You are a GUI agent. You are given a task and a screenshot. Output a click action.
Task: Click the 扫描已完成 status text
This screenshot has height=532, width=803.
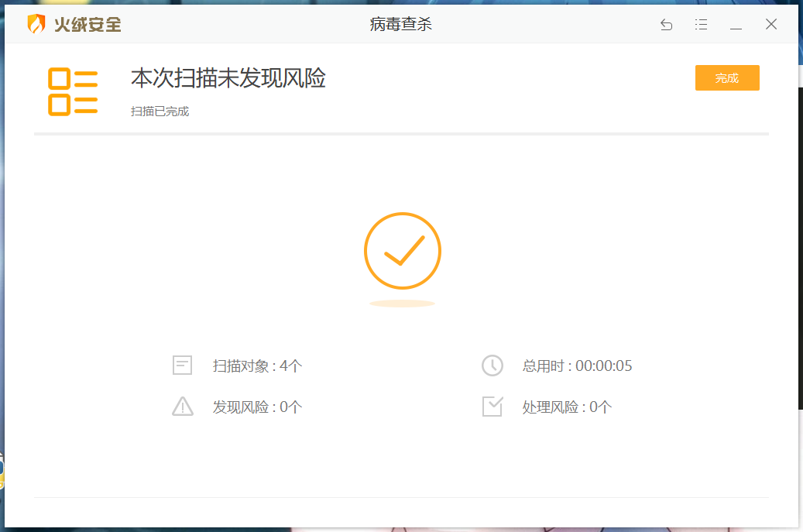click(160, 112)
